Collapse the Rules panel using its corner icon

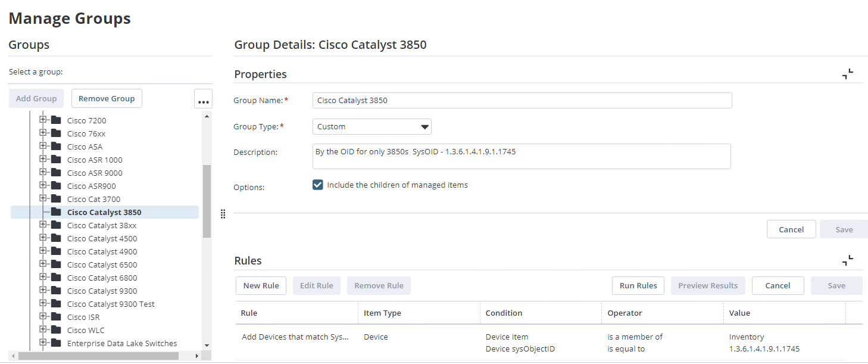tap(847, 260)
